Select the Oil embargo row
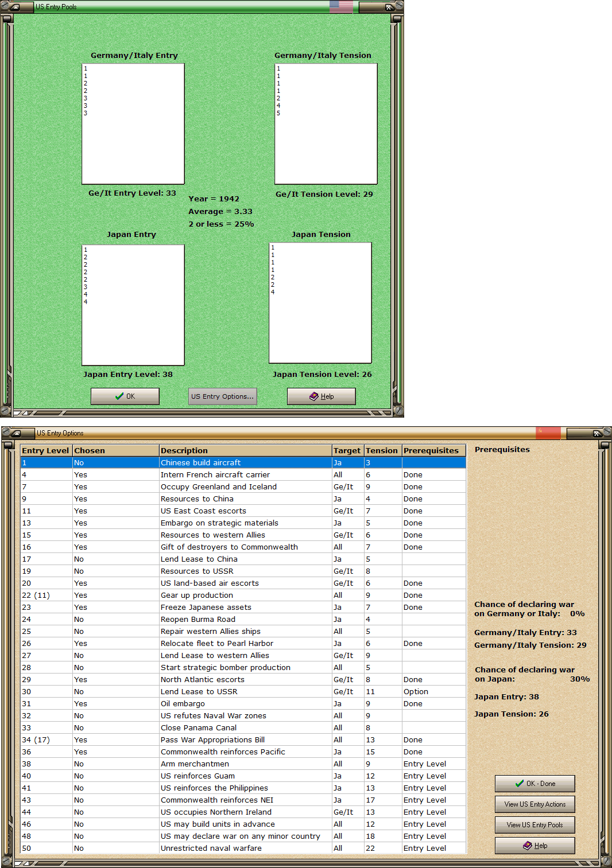Viewport: 612px width, 868px height. (x=243, y=703)
